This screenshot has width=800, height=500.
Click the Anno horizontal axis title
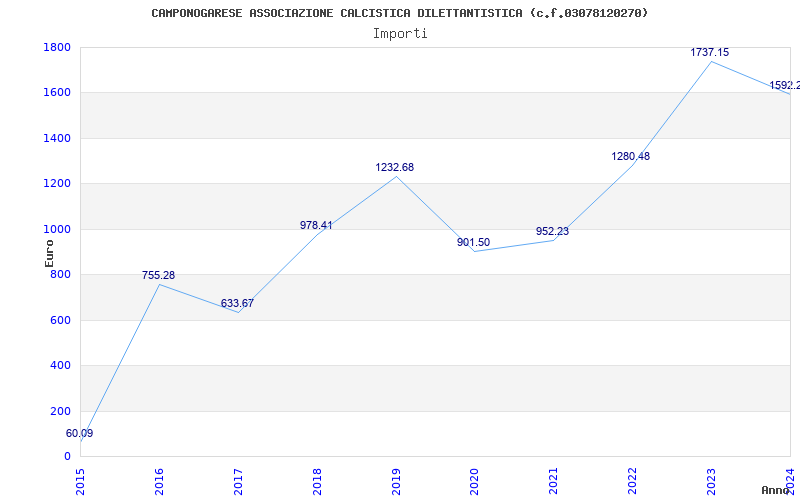pos(776,490)
